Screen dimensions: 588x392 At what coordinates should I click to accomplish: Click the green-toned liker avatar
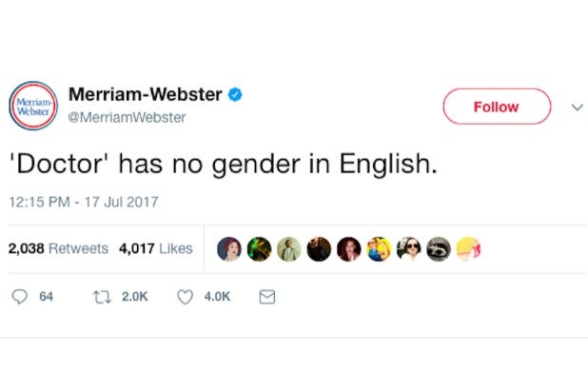(259, 249)
